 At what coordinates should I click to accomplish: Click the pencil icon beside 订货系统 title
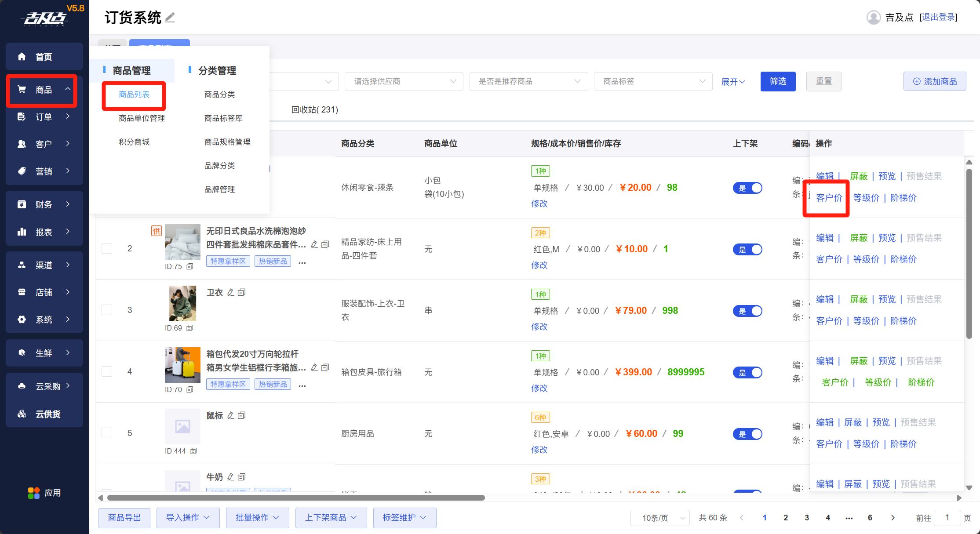pyautogui.click(x=170, y=18)
